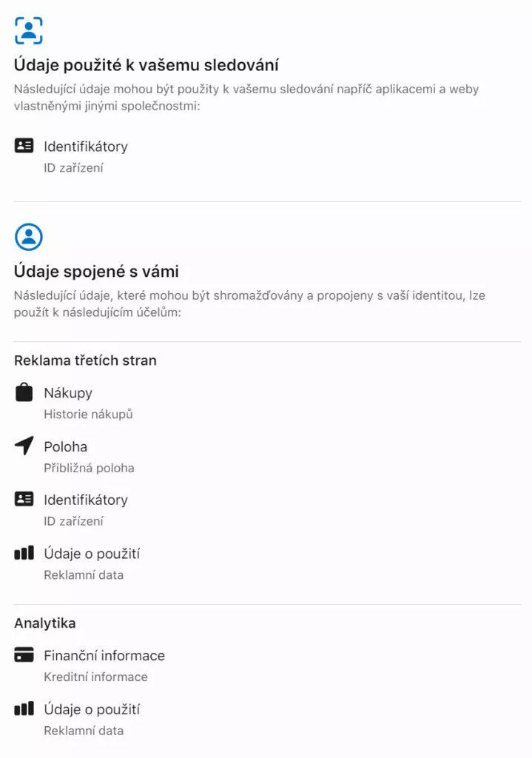Image resolution: width=532 pixels, height=758 pixels.
Task: Click the Historie nákupů subtext
Action: pos(88,415)
